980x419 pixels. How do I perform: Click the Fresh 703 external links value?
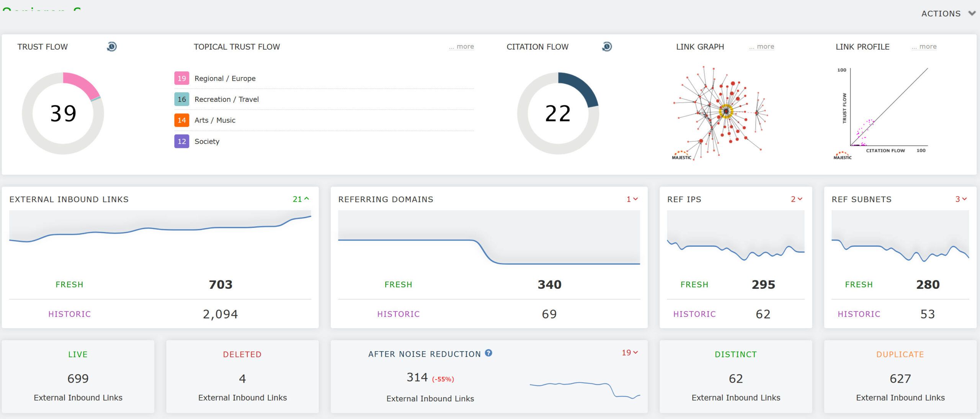click(220, 285)
